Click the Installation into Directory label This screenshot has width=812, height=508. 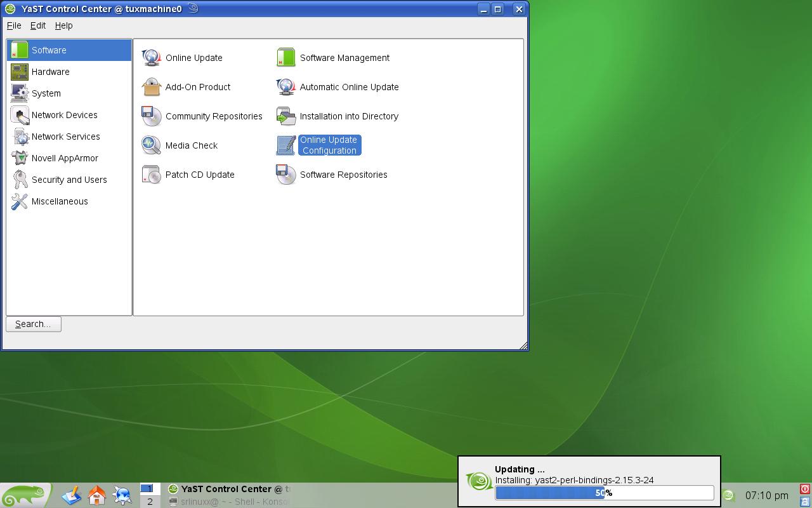click(x=349, y=116)
